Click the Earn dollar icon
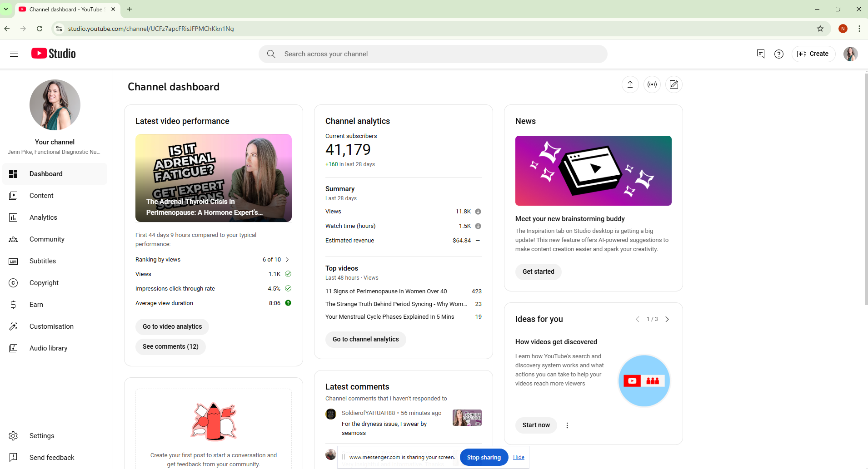 point(13,305)
